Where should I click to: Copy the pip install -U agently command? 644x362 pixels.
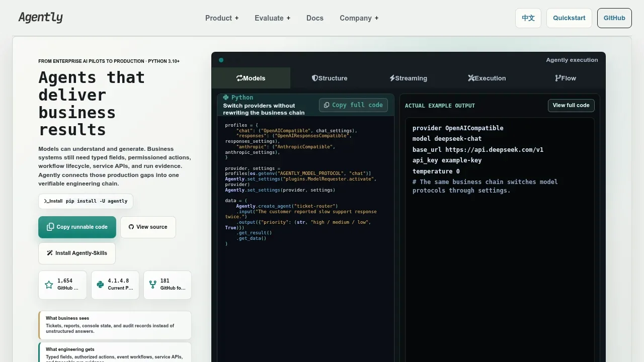[x=86, y=201]
